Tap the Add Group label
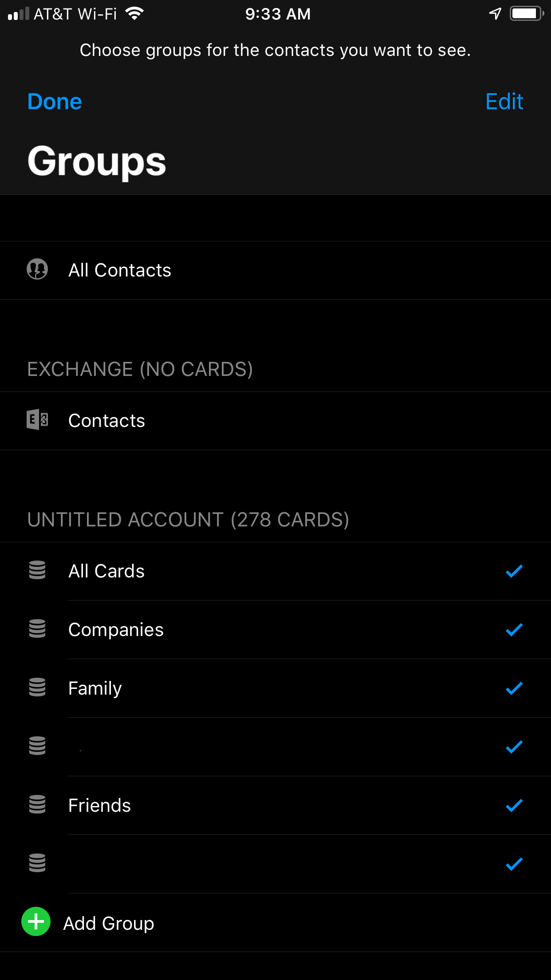This screenshot has width=551, height=980. pyautogui.click(x=109, y=923)
